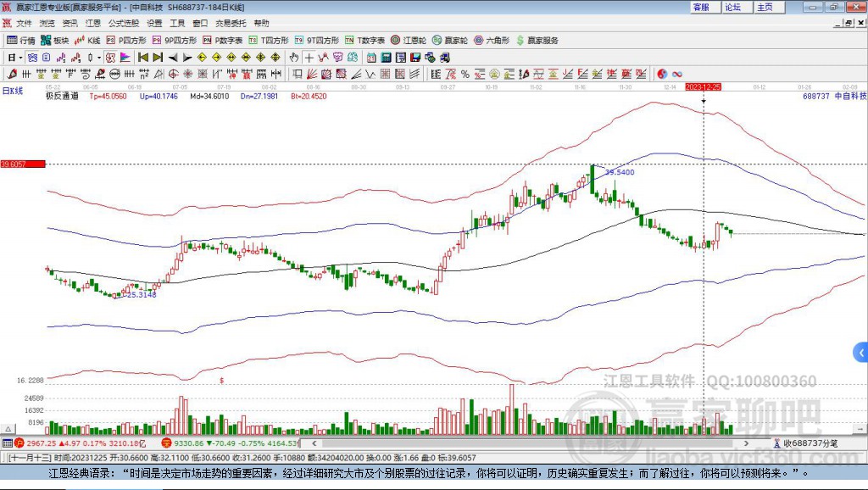
Task: Open the 江恩 menu
Action: pyautogui.click(x=93, y=23)
